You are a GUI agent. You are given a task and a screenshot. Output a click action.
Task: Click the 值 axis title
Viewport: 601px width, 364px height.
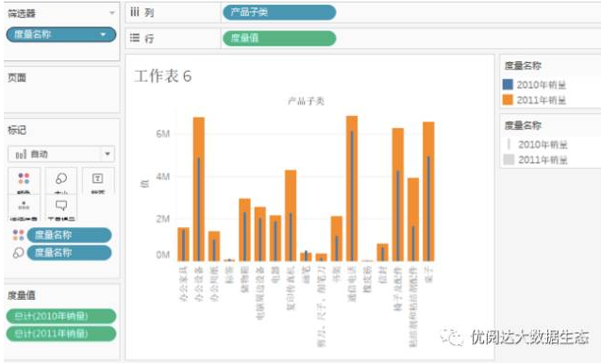point(145,184)
